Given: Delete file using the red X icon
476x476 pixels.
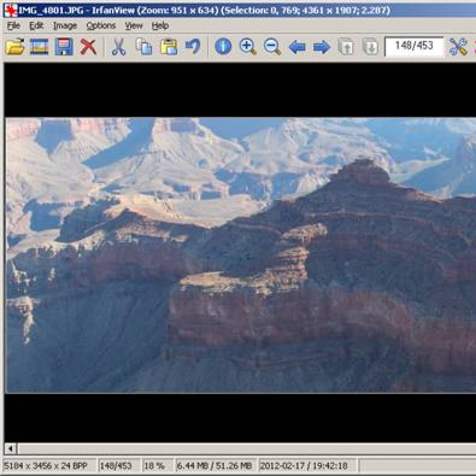Looking at the screenshot, I should (88, 47).
